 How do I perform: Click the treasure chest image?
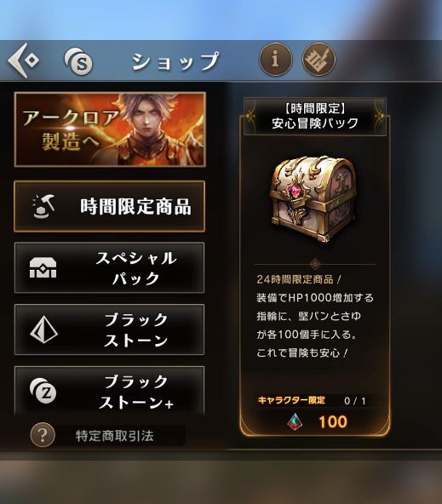click(315, 199)
